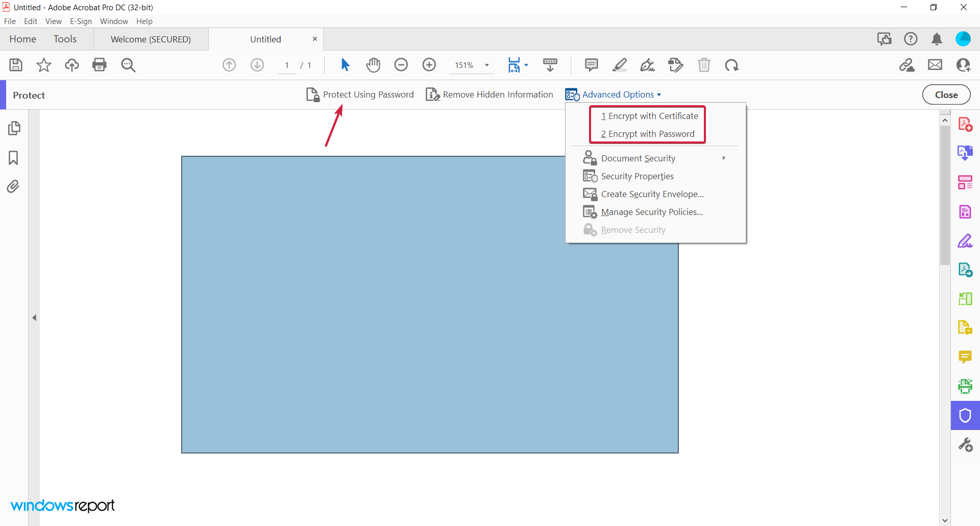Expand the zoom percentage dropdown
Image resolution: width=980 pixels, height=526 pixels.
pos(486,65)
